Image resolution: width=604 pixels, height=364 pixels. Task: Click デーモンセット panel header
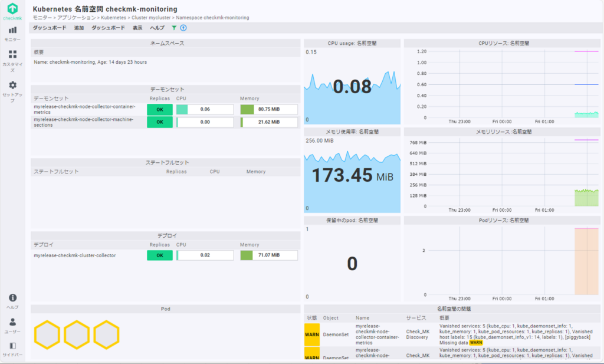(x=166, y=89)
